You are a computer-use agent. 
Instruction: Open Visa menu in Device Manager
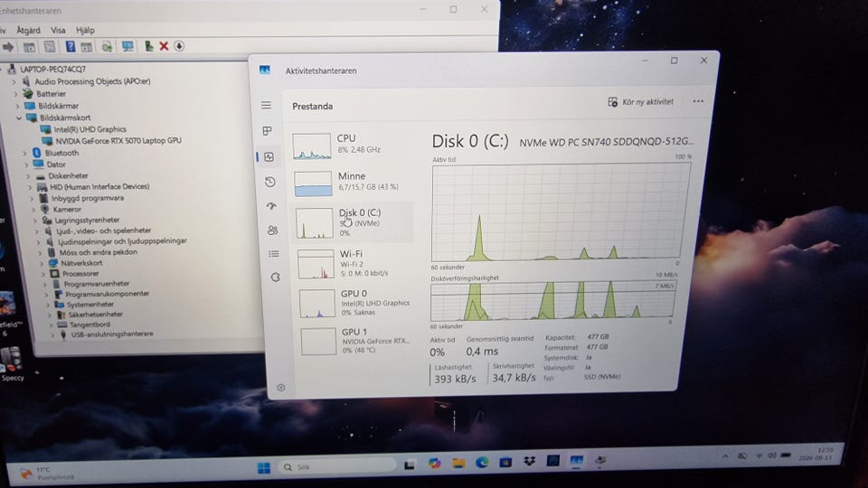58,31
